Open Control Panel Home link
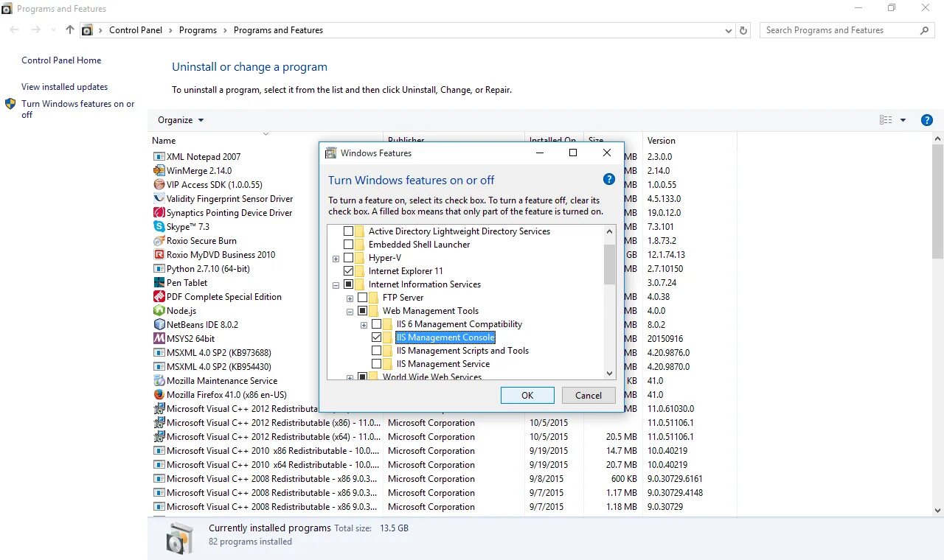The height and width of the screenshot is (560, 944). pos(61,60)
